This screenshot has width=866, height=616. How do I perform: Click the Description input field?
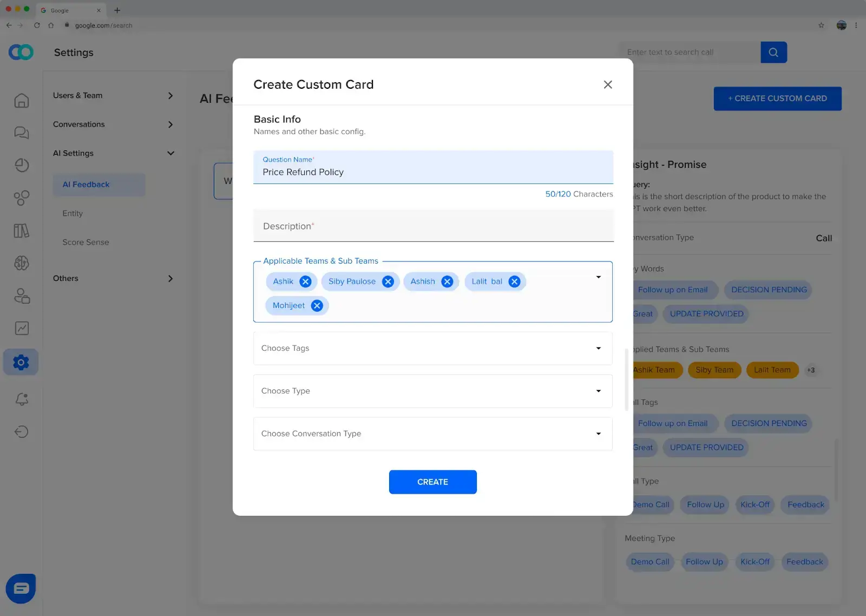pos(433,226)
